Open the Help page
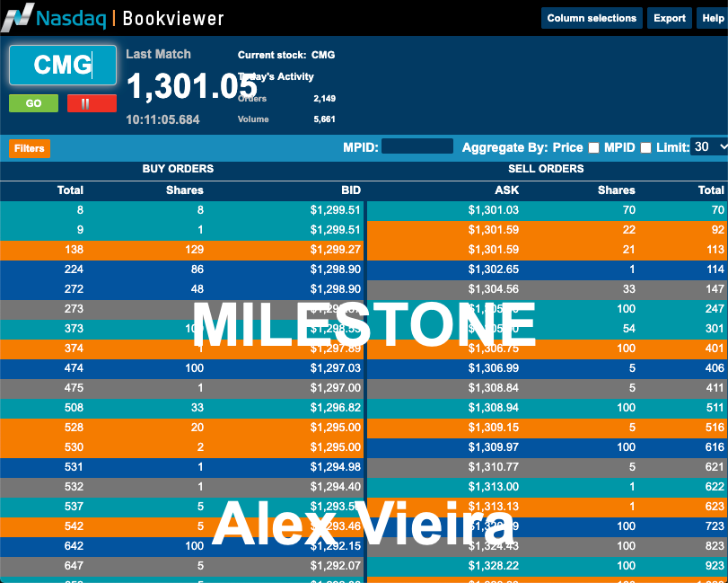This screenshot has width=728, height=583. click(713, 18)
